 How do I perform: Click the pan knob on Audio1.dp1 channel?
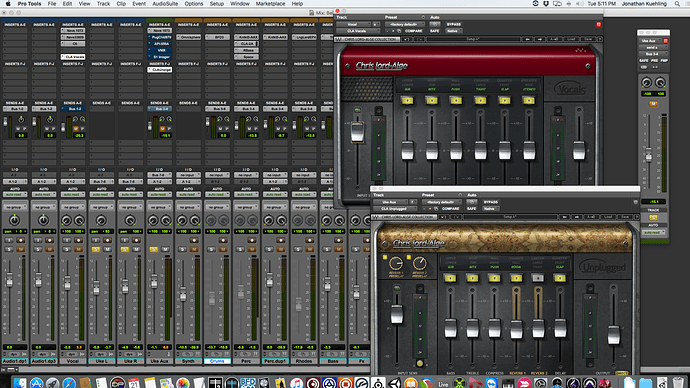(x=15, y=220)
